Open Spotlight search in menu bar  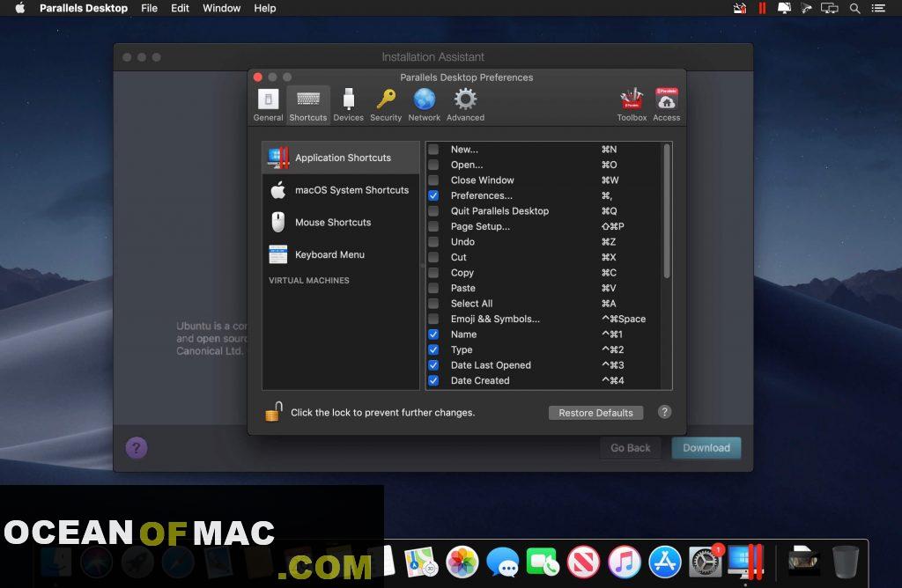pos(854,8)
